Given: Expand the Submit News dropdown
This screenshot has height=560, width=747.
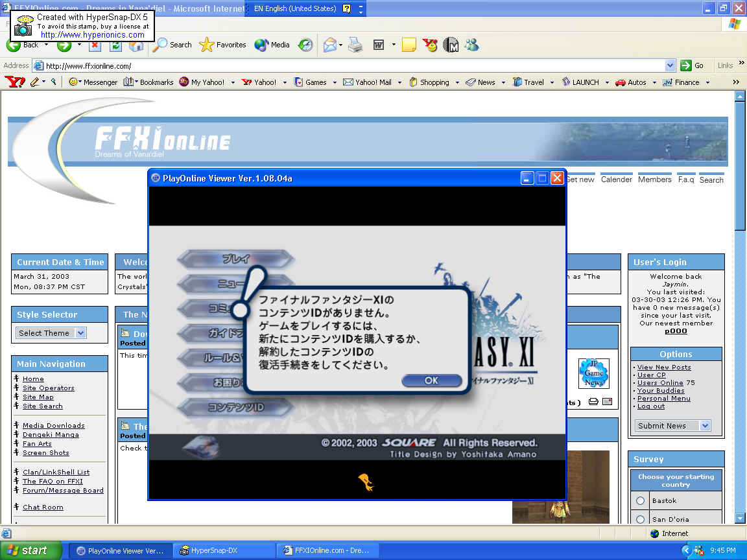Looking at the screenshot, I should click(705, 426).
